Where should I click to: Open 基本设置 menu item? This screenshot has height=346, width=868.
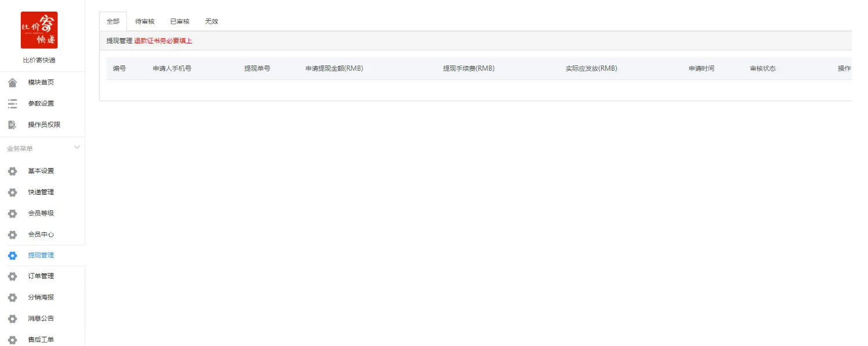point(42,171)
